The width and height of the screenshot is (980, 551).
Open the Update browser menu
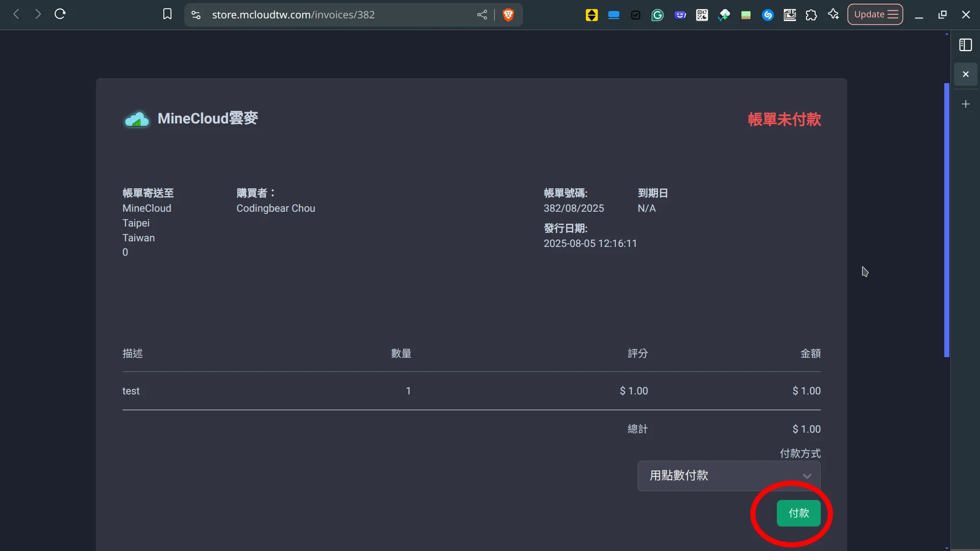tap(875, 14)
